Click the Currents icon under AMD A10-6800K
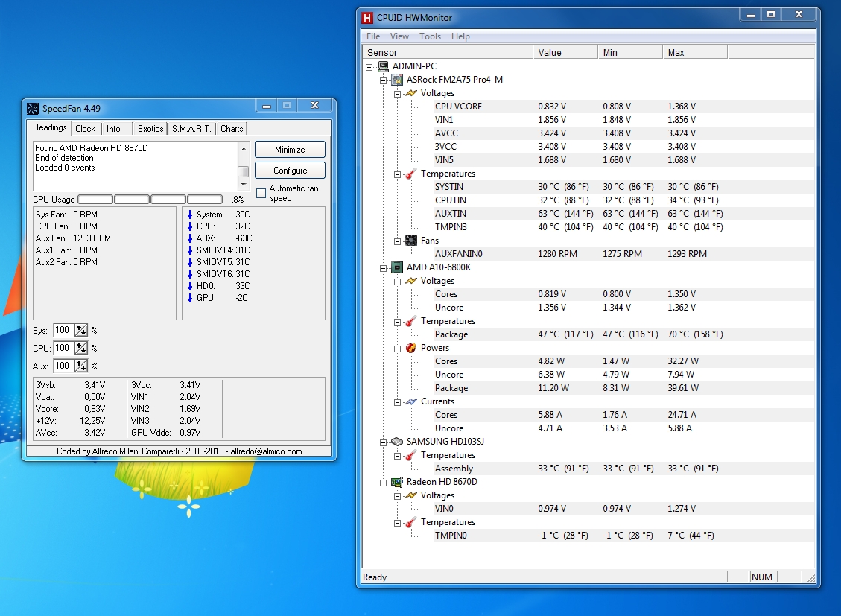This screenshot has width=841, height=616. (x=411, y=401)
